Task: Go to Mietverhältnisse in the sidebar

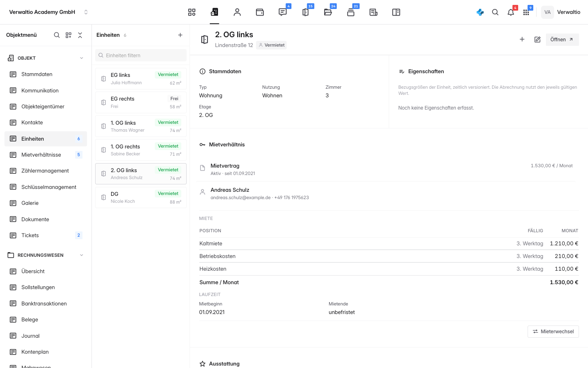Action: pyautogui.click(x=46, y=155)
